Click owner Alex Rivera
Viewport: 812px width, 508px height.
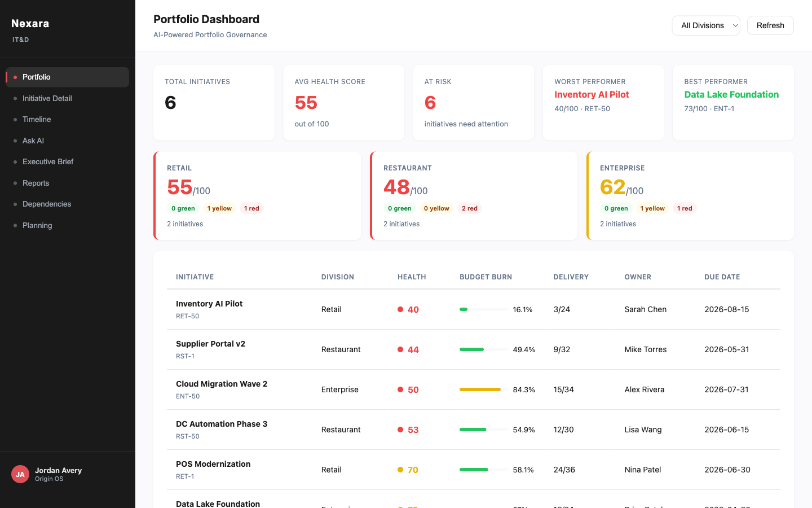(x=644, y=389)
